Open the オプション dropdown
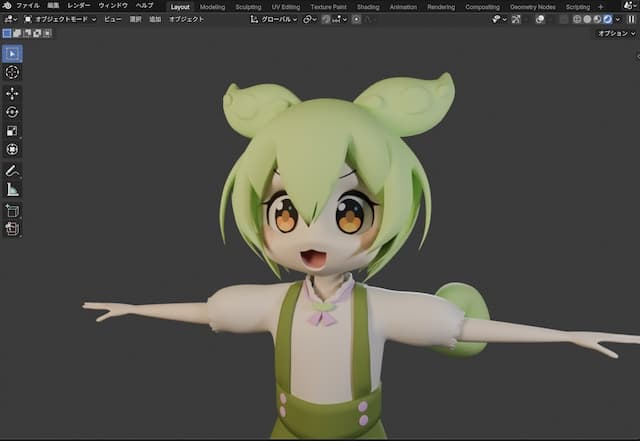Viewport: 640px width, 441px height. coord(613,33)
